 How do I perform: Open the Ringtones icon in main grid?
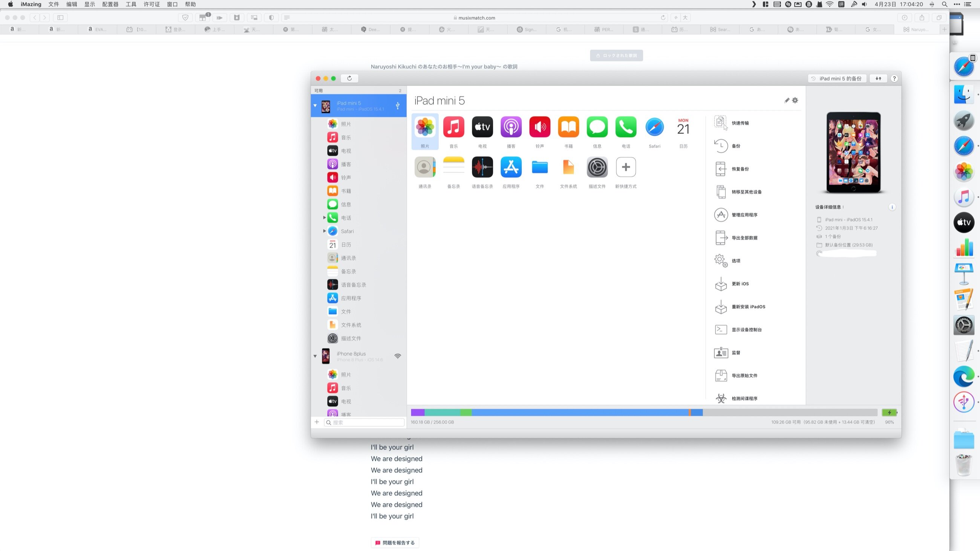click(539, 127)
